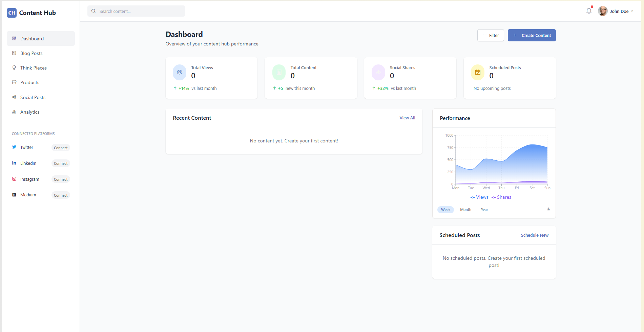Click the Create Content button

click(x=532, y=35)
